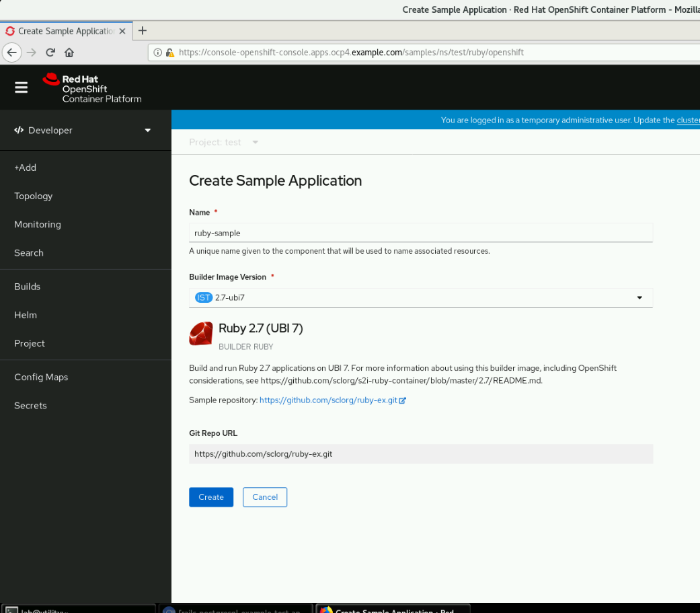Viewport: 700px width, 613px height.
Task: Open the Builder Image Version dropdown
Action: coord(420,298)
